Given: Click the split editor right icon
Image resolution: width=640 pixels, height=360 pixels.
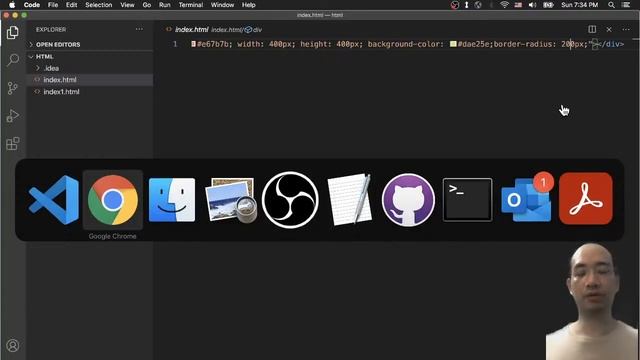Looking at the screenshot, I should point(592,29).
